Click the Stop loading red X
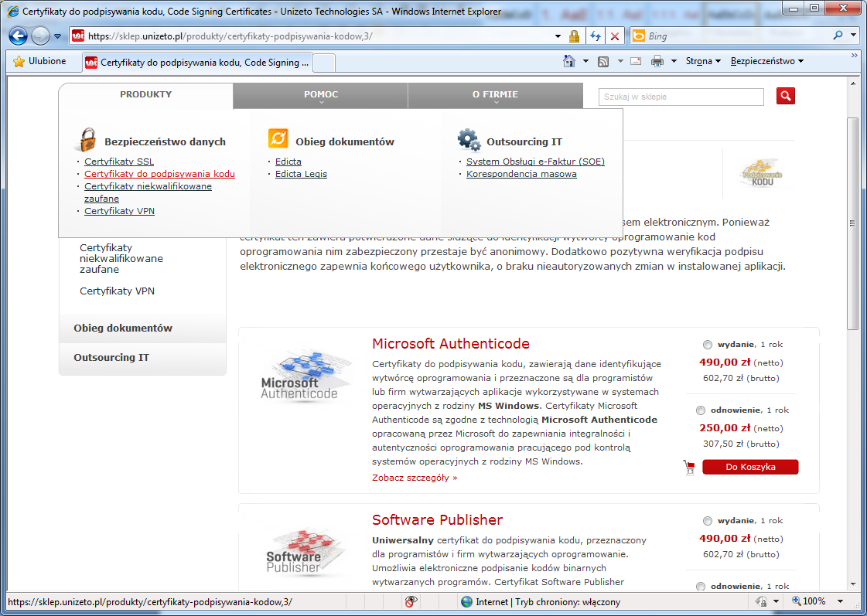 [614, 36]
